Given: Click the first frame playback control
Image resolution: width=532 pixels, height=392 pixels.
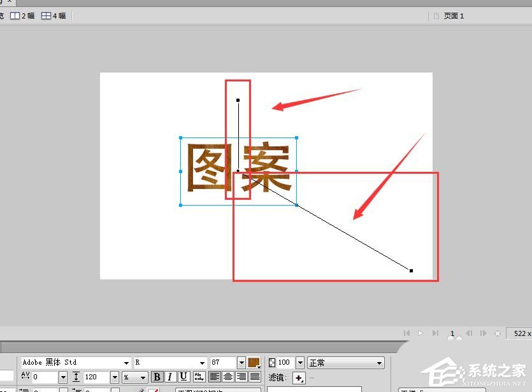Looking at the screenshot, I should [406, 333].
